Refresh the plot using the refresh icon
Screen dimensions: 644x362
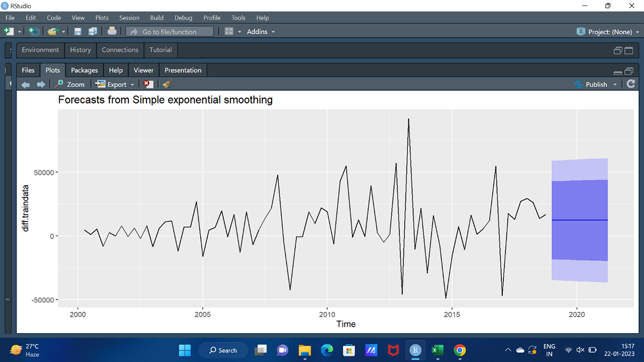click(631, 84)
